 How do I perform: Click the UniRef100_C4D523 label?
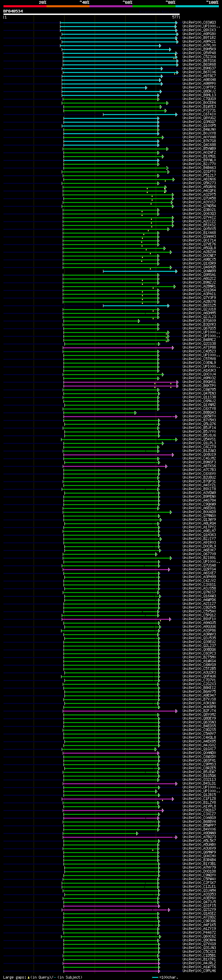(199, 351)
